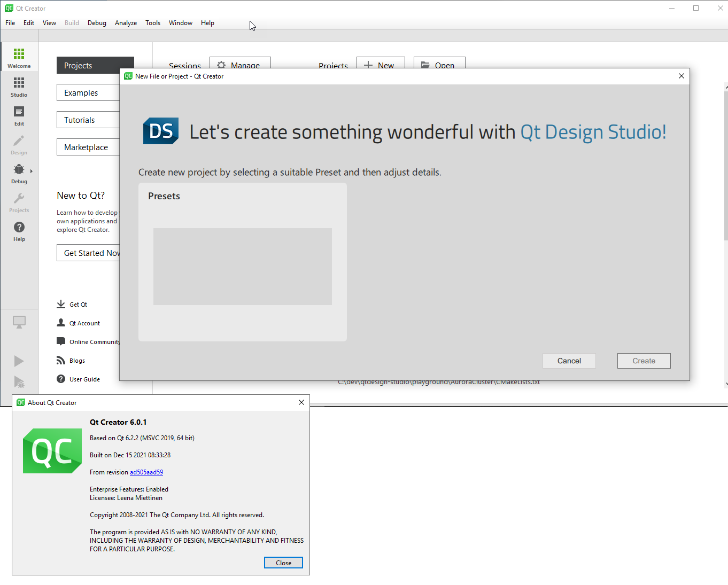
Task: Open Blogs via the RSS icon
Action: pos(61,361)
